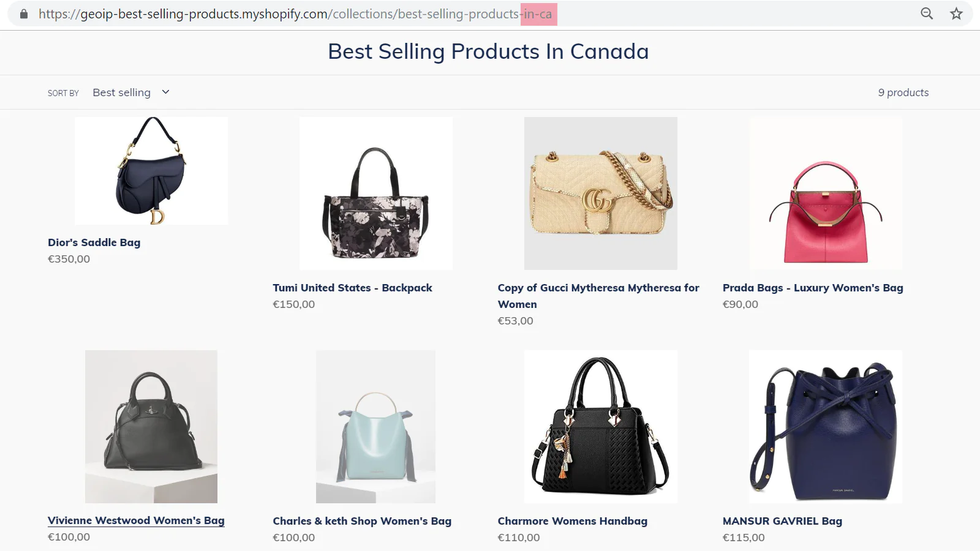Click the URL address bar field
This screenshot has height=551, width=980.
click(x=429, y=14)
